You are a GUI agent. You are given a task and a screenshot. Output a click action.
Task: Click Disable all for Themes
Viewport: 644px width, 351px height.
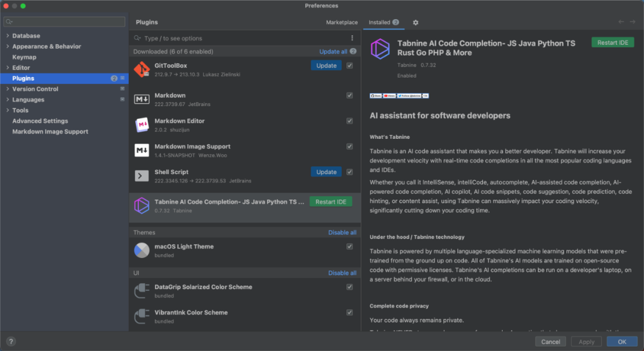[342, 232]
